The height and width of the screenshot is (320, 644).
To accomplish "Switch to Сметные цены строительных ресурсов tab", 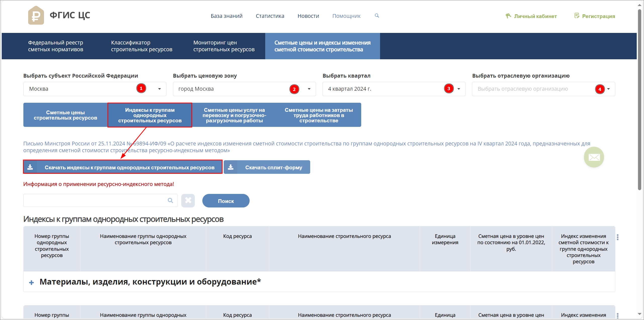I will [x=65, y=115].
